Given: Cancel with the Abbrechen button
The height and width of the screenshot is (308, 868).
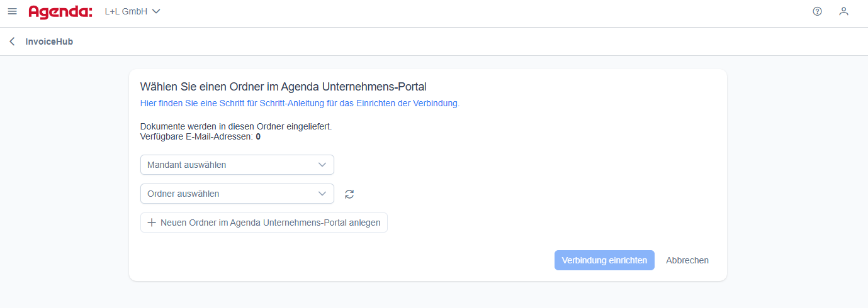Looking at the screenshot, I should [687, 260].
